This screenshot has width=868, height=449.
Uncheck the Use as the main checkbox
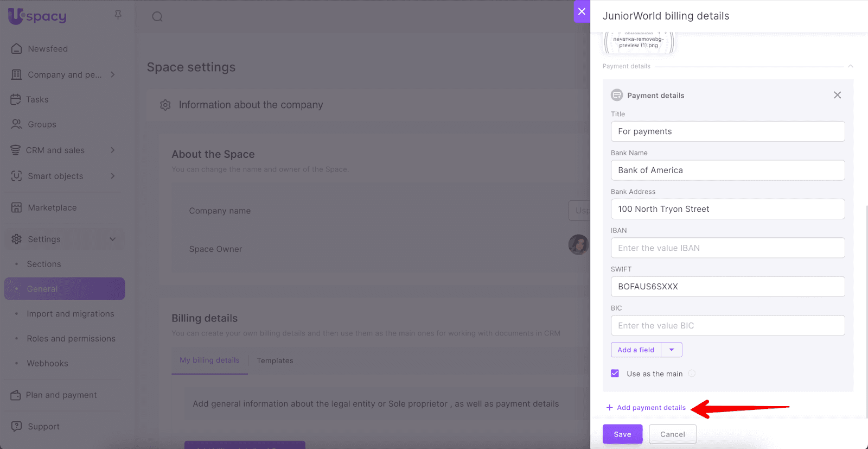[615, 374]
